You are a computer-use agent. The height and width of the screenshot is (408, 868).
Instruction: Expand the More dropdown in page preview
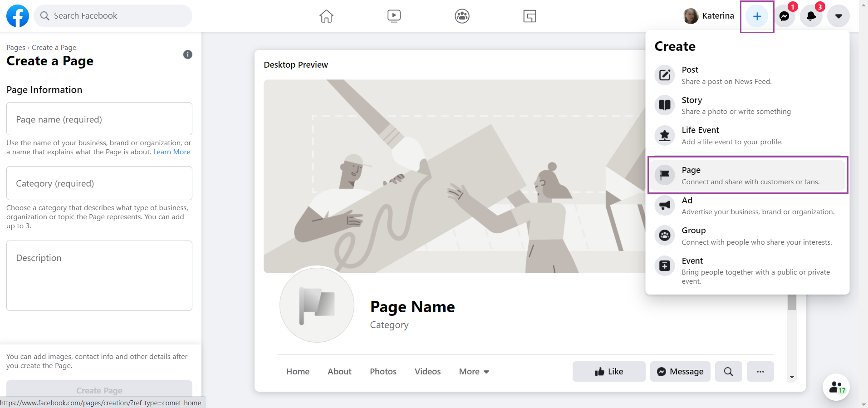(x=474, y=371)
